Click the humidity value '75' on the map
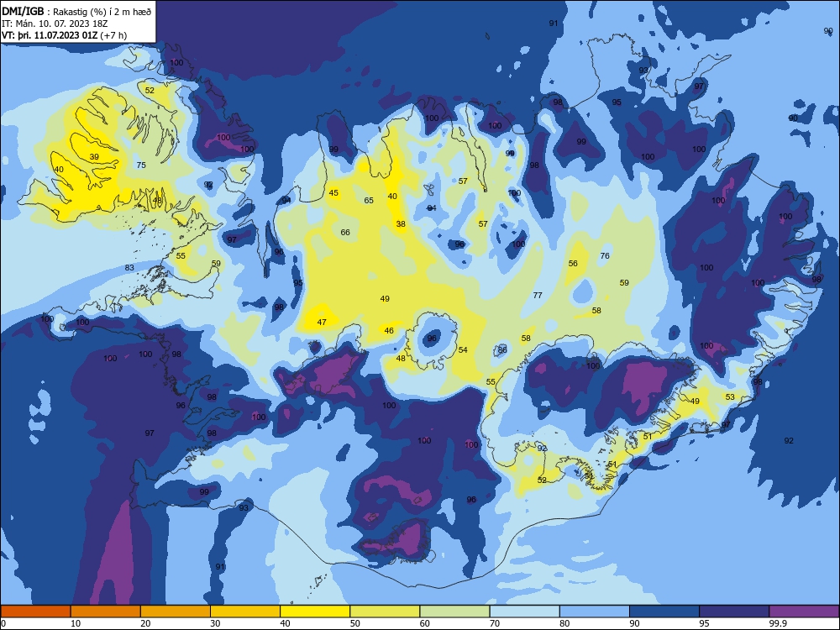 tap(141, 165)
